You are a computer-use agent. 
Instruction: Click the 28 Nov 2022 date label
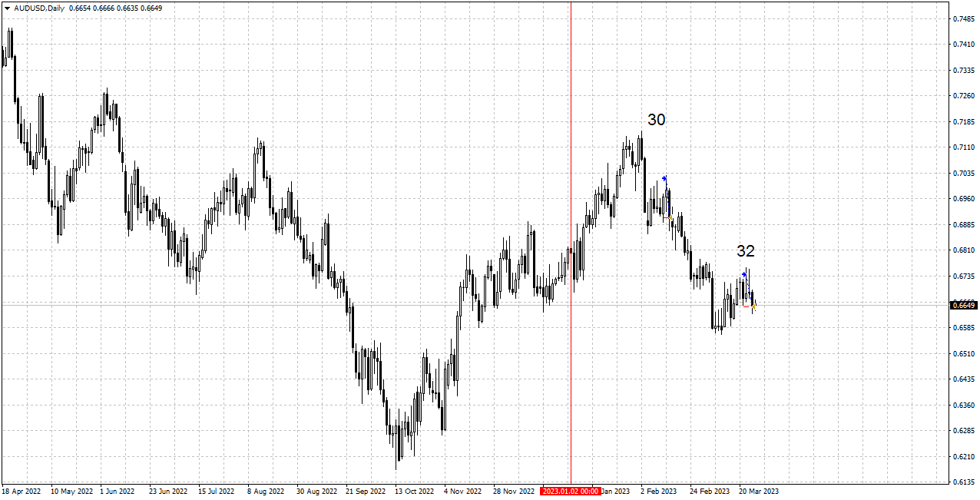click(x=514, y=491)
